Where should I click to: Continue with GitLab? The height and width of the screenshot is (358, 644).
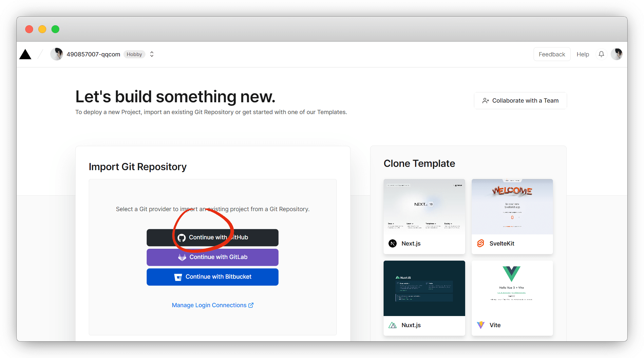point(213,257)
